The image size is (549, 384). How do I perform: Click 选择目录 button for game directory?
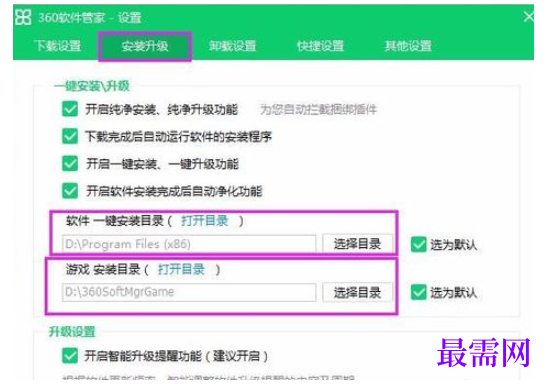(x=357, y=292)
